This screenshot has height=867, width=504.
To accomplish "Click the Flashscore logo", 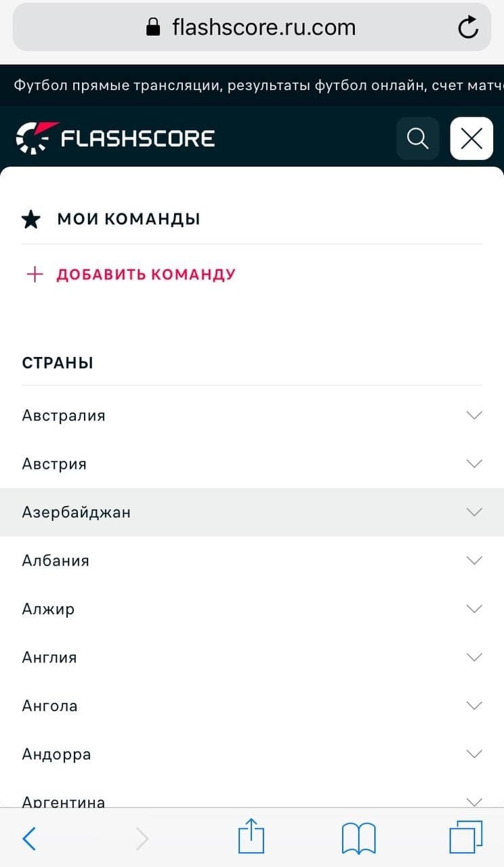I will pyautogui.click(x=115, y=138).
